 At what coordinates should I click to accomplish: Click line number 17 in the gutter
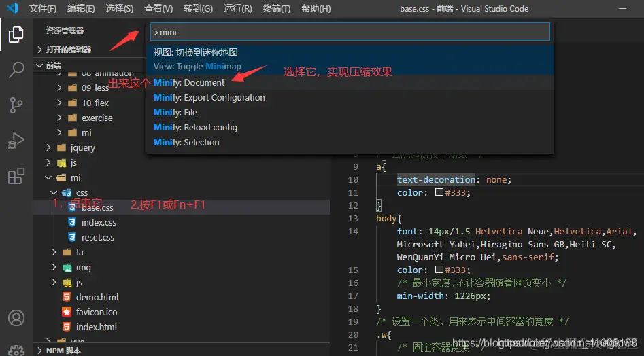tap(353, 296)
